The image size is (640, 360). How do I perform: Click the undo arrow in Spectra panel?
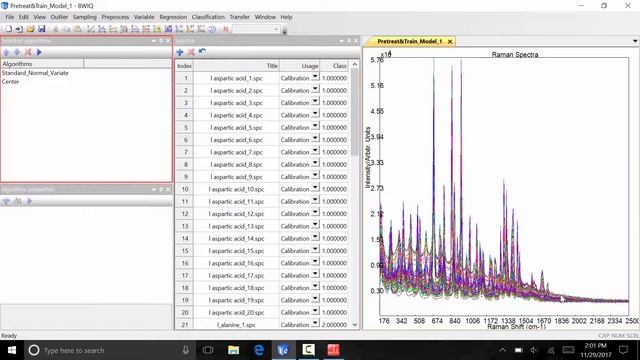click(x=202, y=52)
